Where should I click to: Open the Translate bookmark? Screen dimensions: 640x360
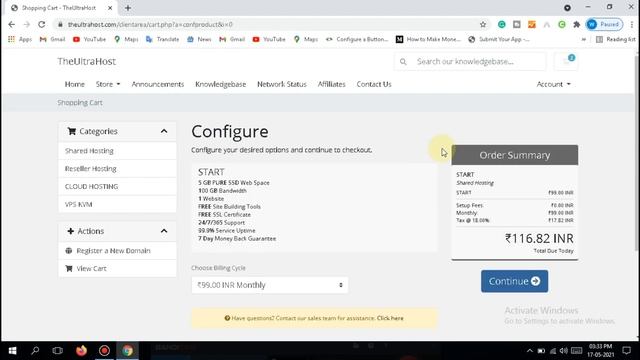(x=162, y=39)
